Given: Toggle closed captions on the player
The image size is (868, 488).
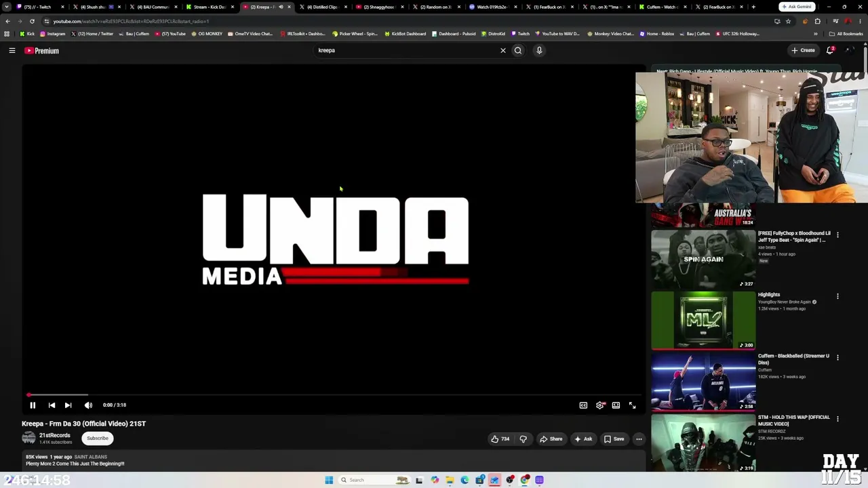Looking at the screenshot, I should pos(583,405).
